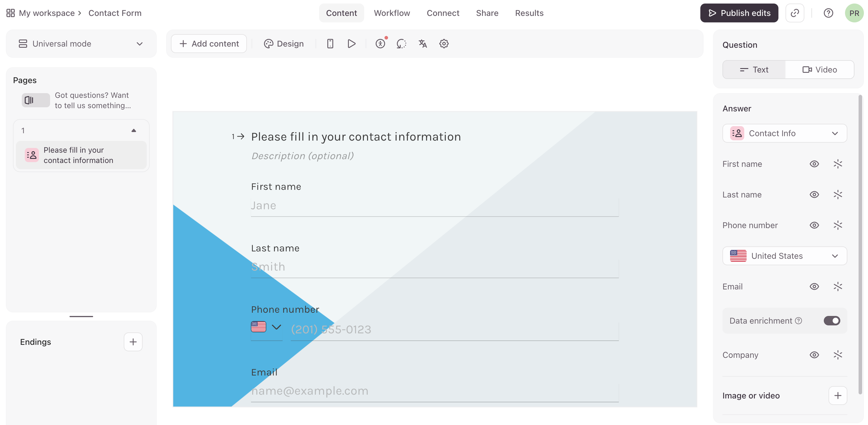
Task: Click the workspace grid icon
Action: (x=10, y=13)
